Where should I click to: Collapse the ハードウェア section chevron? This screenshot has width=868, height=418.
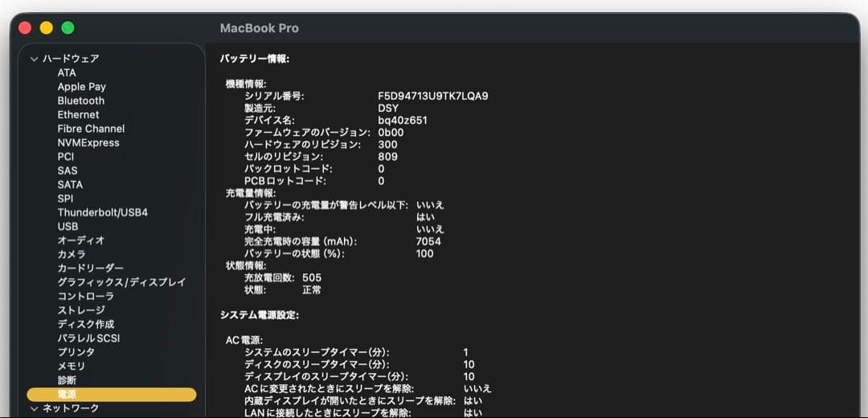click(x=35, y=59)
